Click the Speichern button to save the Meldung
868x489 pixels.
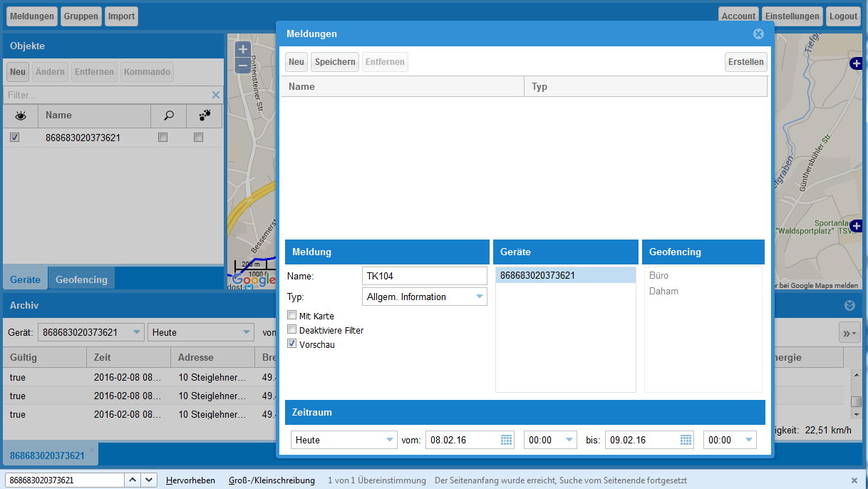coord(334,62)
